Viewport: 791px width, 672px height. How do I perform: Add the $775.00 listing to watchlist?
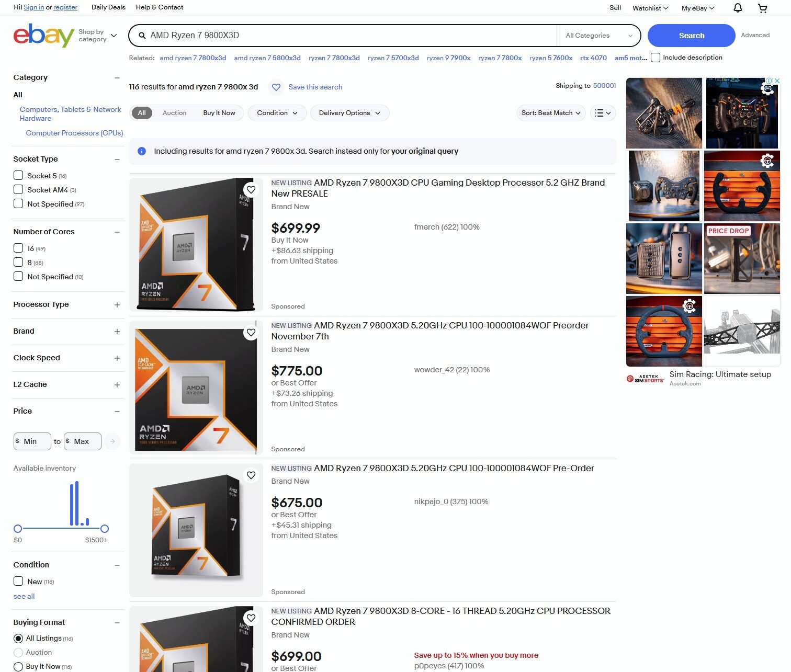click(251, 333)
